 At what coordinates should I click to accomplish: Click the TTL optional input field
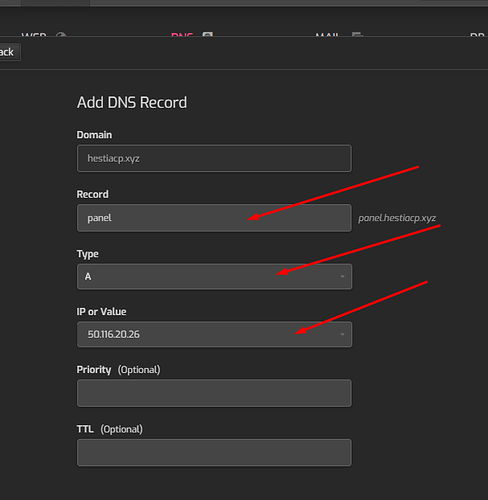(214, 453)
